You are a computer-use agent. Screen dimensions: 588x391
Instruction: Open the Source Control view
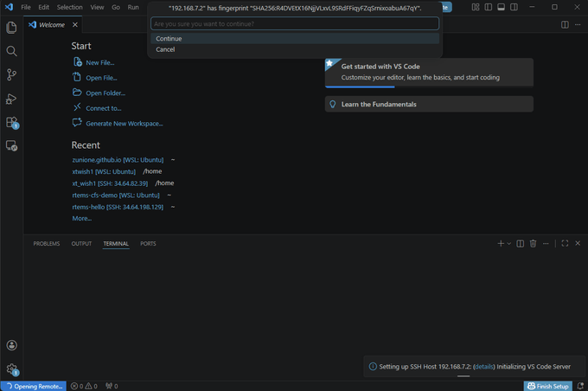pos(11,74)
